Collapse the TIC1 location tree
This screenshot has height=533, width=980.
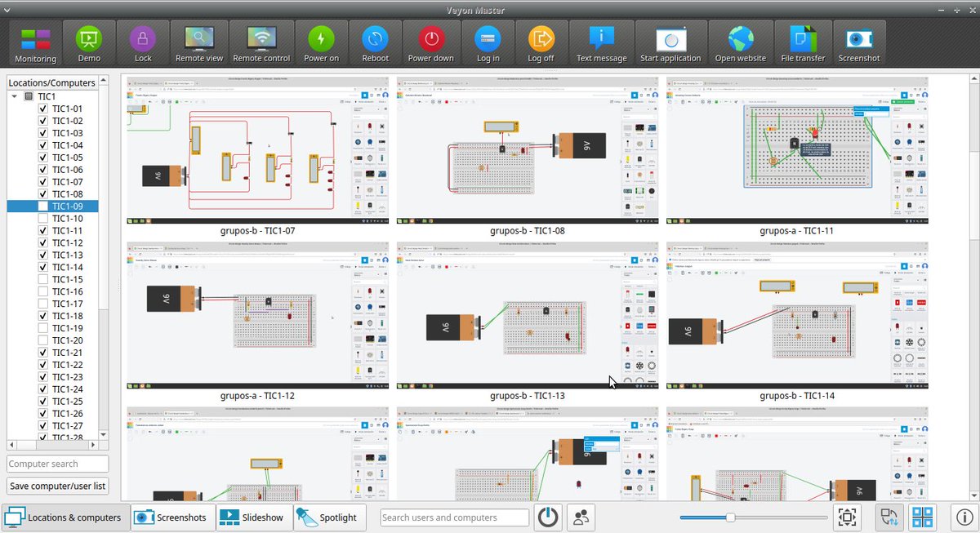15,95
